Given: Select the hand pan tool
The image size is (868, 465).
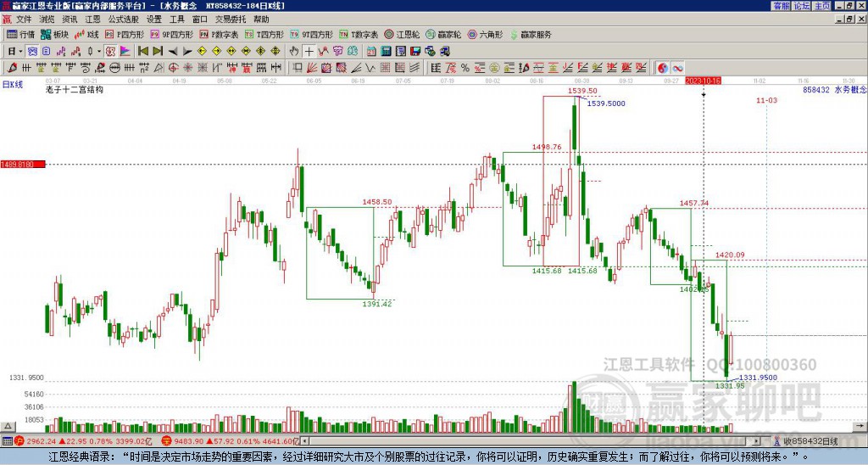Looking at the screenshot, I should [x=294, y=51].
